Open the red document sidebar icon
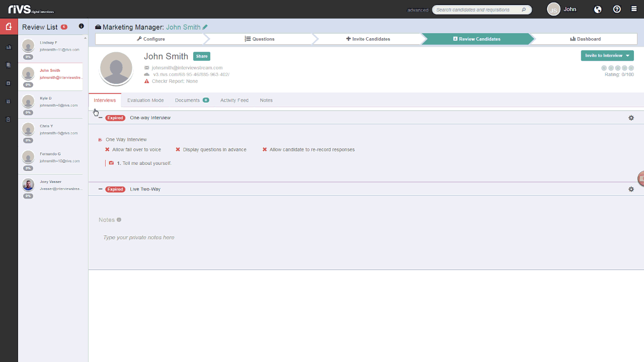Image resolution: width=644 pixels, height=362 pixels. (x=9, y=27)
